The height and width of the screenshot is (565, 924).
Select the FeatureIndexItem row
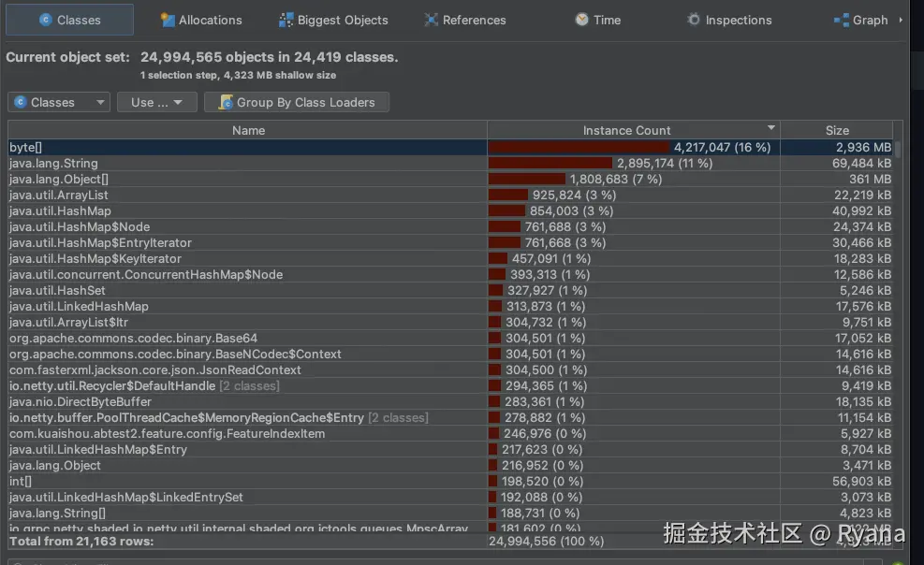coord(451,433)
